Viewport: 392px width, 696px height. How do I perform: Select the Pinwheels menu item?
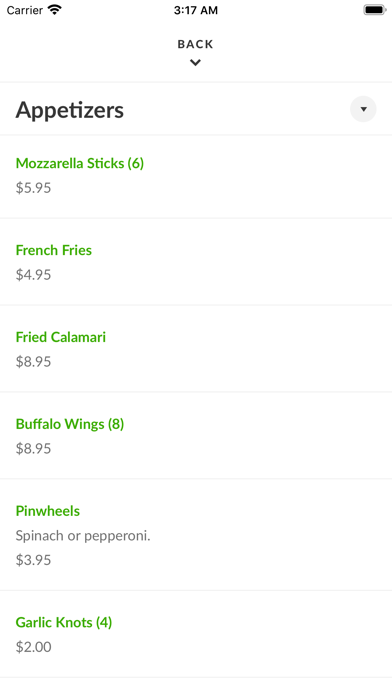(x=48, y=511)
